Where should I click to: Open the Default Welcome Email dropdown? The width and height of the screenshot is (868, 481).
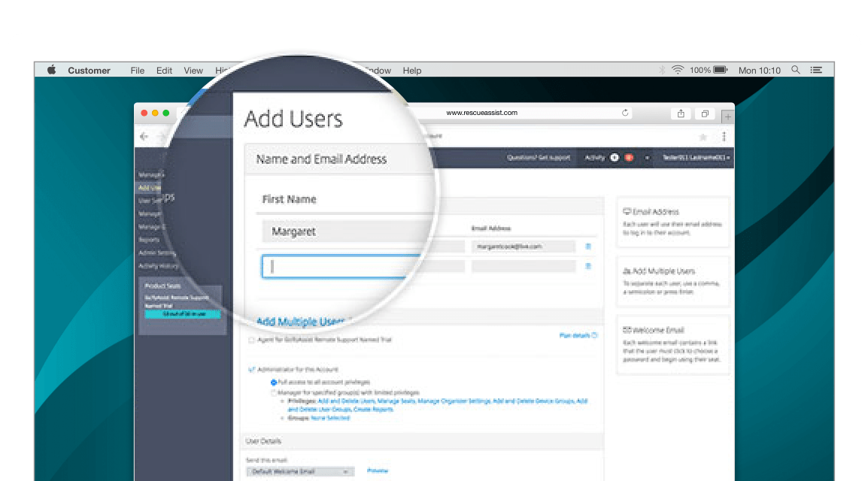click(300, 472)
